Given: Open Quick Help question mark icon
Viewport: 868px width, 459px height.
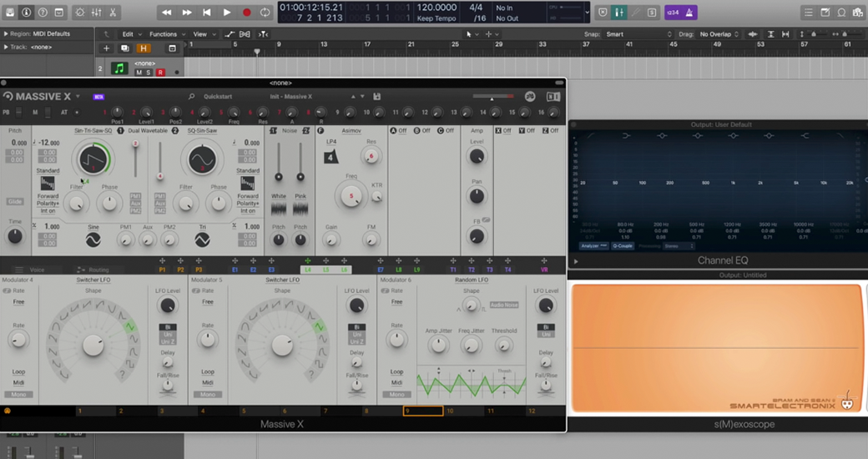Looking at the screenshot, I should pos(43,13).
